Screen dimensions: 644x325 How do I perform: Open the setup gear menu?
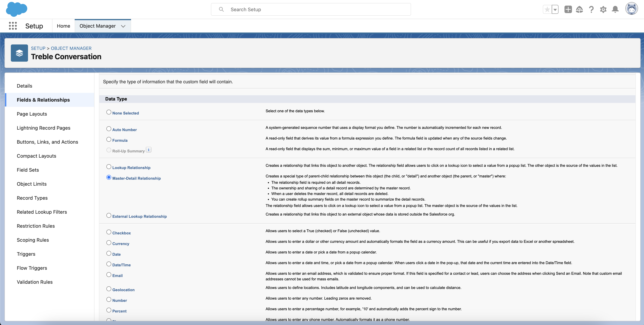[603, 10]
